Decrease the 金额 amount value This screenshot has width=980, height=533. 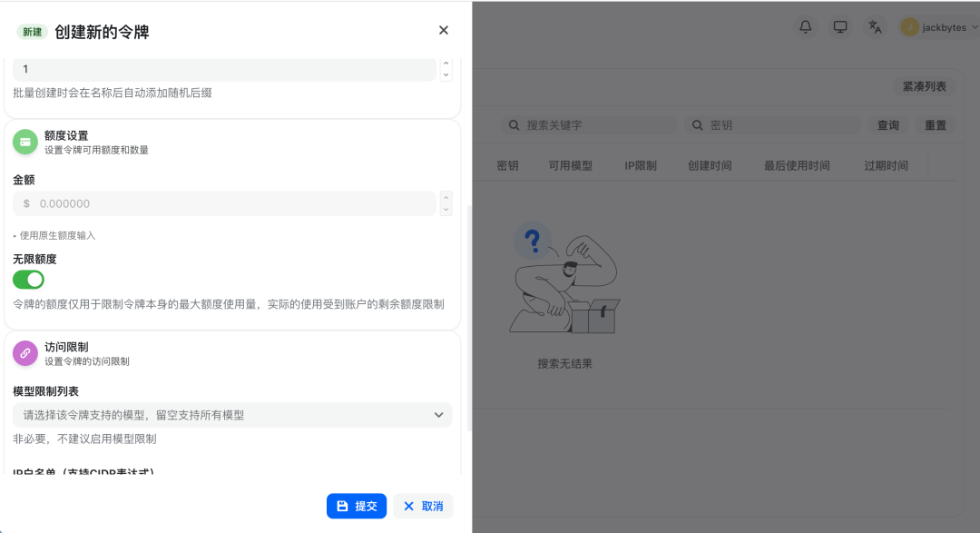click(x=446, y=210)
